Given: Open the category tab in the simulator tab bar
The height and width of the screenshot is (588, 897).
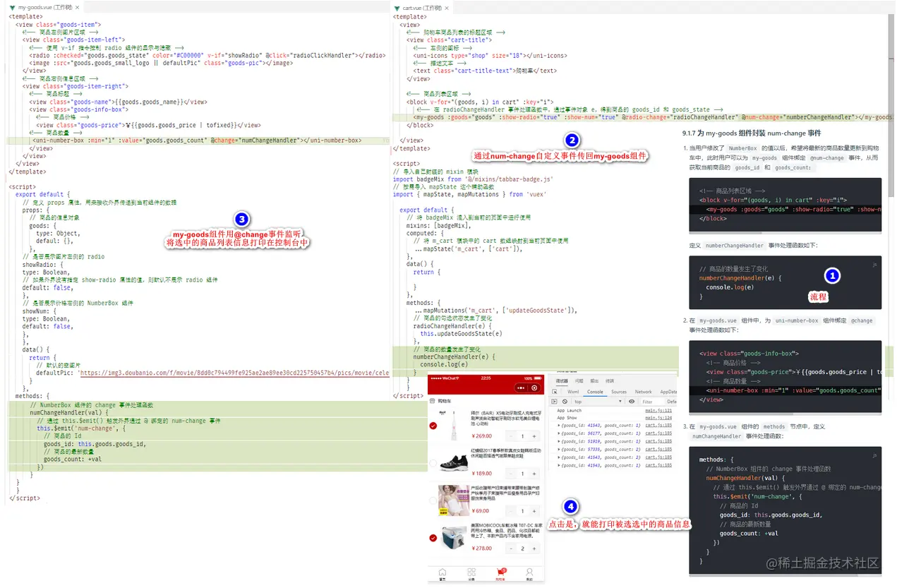Looking at the screenshot, I should [x=471, y=574].
